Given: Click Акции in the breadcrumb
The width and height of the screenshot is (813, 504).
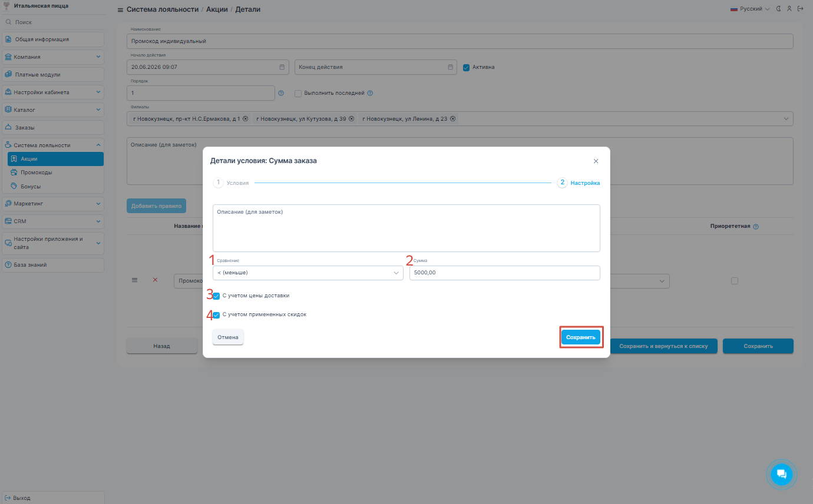Looking at the screenshot, I should pos(217,9).
